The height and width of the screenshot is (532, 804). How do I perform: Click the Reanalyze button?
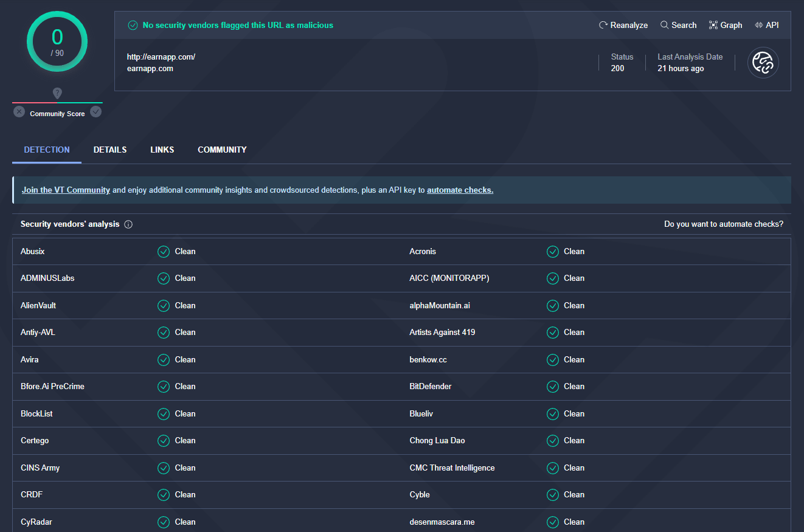coord(623,25)
